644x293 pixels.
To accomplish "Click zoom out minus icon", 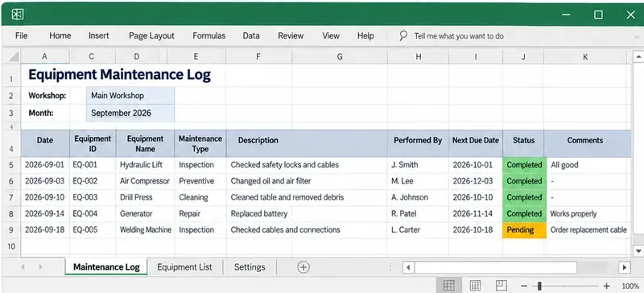I will (x=524, y=286).
